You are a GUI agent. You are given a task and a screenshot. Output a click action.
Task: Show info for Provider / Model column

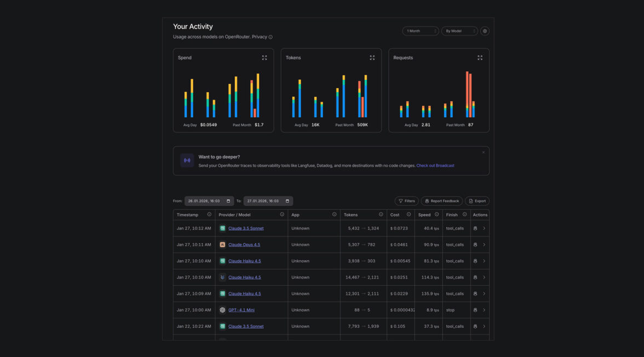pos(281,215)
